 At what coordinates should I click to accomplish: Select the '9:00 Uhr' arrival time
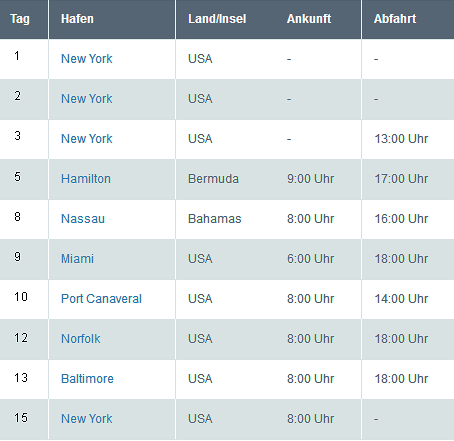310,179
